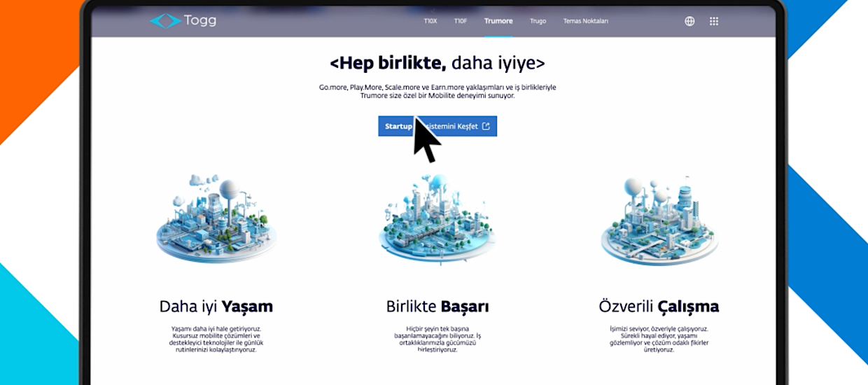Click the Birlikte Başarı heading
868x385 pixels.
437,307
